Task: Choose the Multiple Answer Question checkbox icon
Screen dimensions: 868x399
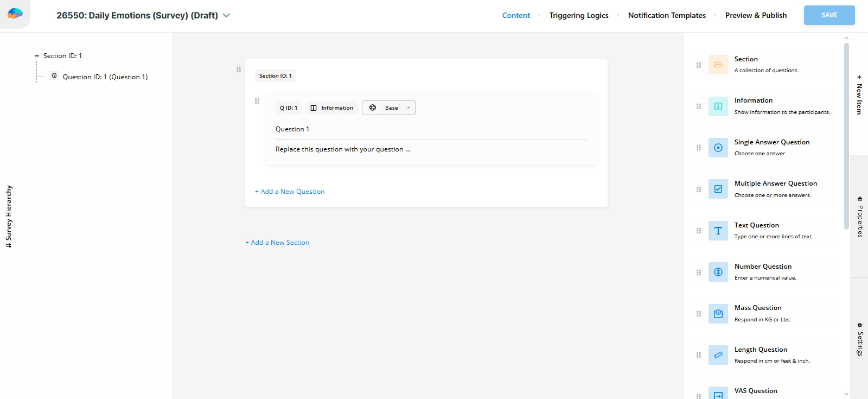Action: coord(718,189)
